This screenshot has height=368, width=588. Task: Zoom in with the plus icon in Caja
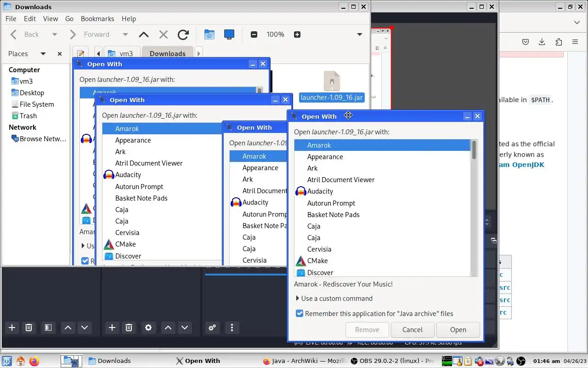pyautogui.click(x=297, y=34)
